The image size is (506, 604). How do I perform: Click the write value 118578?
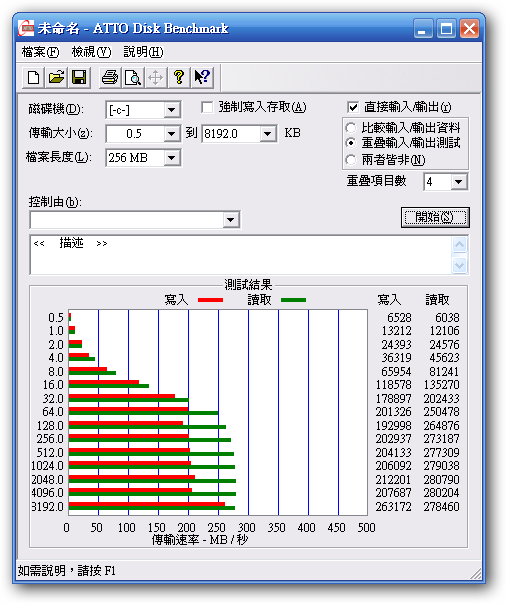tap(394, 385)
